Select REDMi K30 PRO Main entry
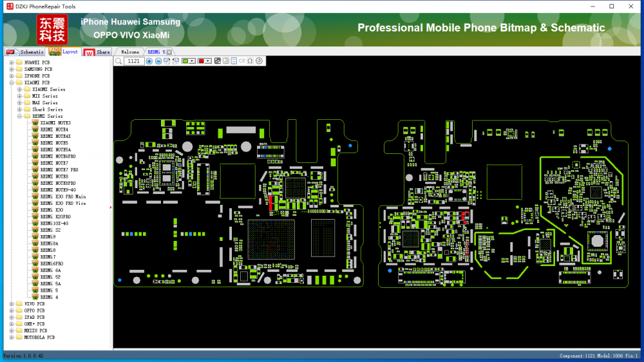 pyautogui.click(x=62, y=196)
